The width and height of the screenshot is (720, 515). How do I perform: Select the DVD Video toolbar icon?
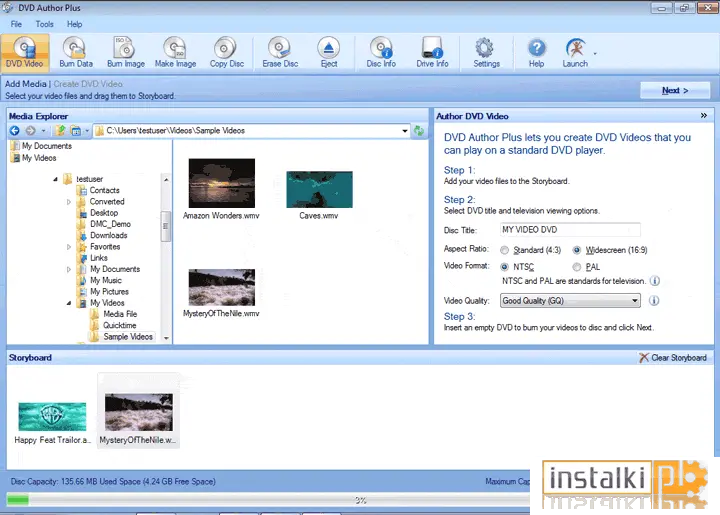click(25, 52)
